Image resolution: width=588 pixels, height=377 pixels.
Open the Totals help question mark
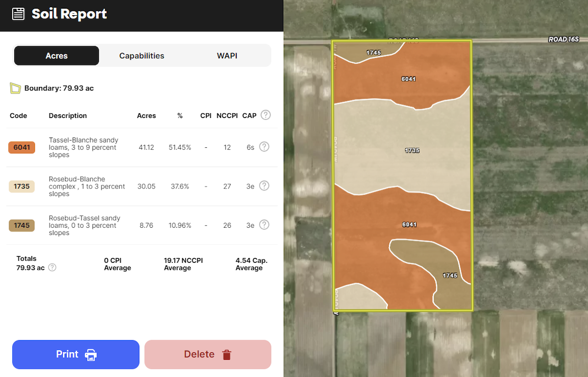point(52,267)
